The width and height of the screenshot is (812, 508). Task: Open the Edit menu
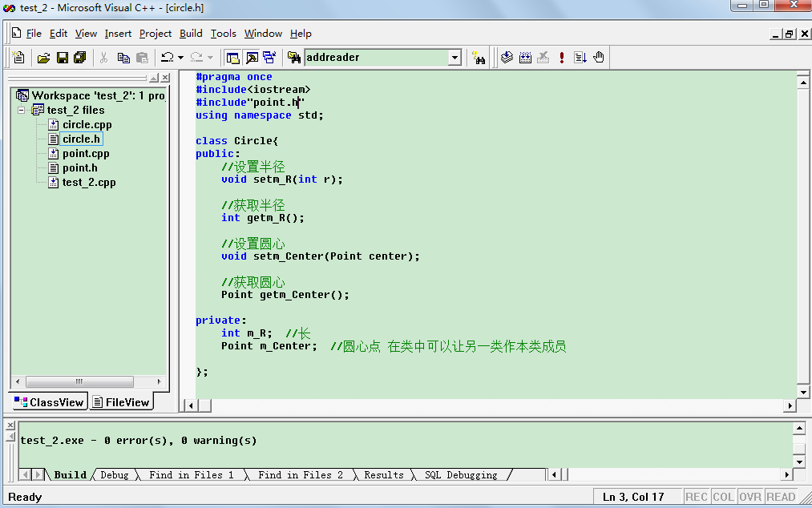point(59,34)
